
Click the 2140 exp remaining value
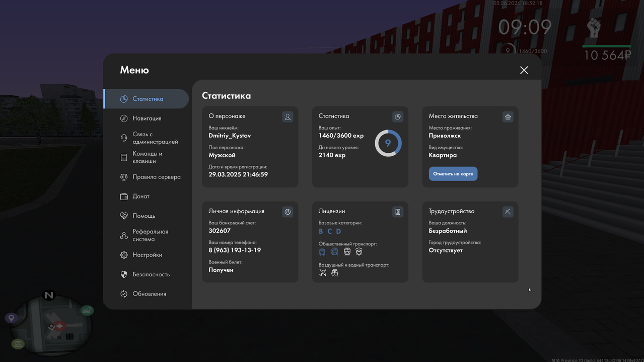point(332,155)
